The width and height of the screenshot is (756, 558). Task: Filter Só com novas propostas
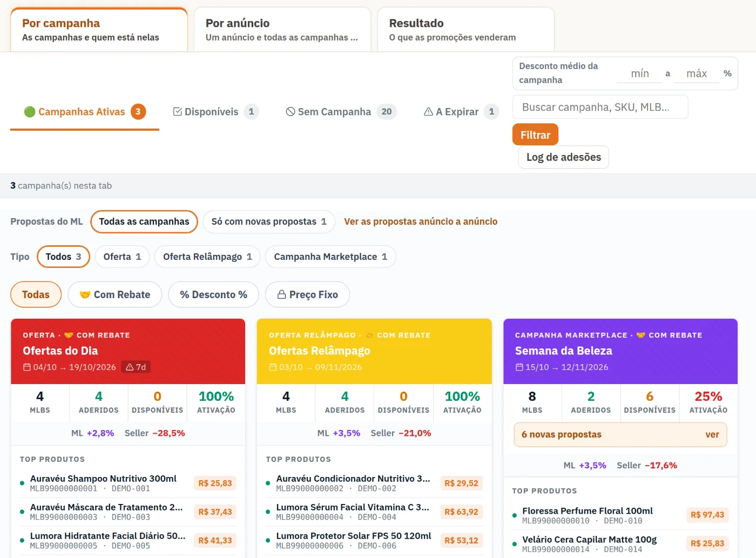point(269,221)
